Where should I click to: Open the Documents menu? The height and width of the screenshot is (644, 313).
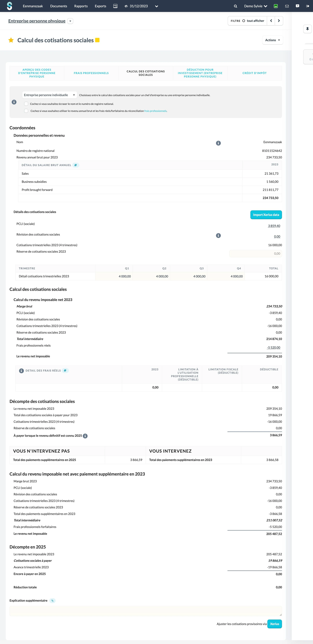pos(59,6)
